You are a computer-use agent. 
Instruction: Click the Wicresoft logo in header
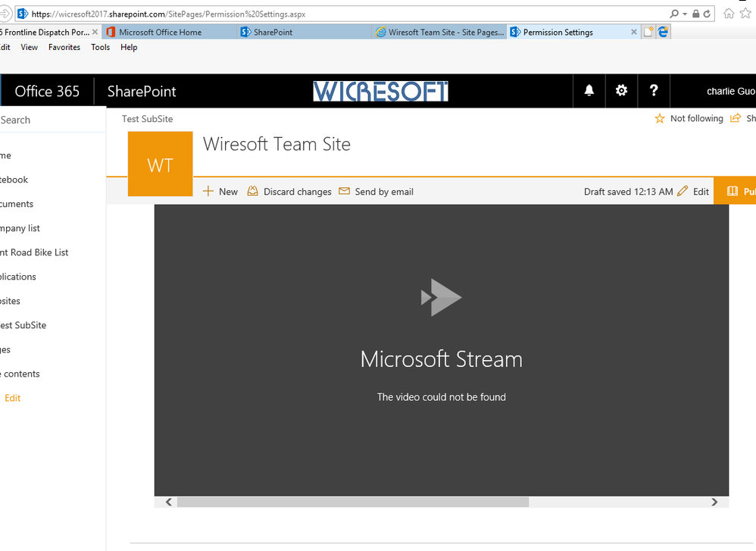tap(380, 91)
